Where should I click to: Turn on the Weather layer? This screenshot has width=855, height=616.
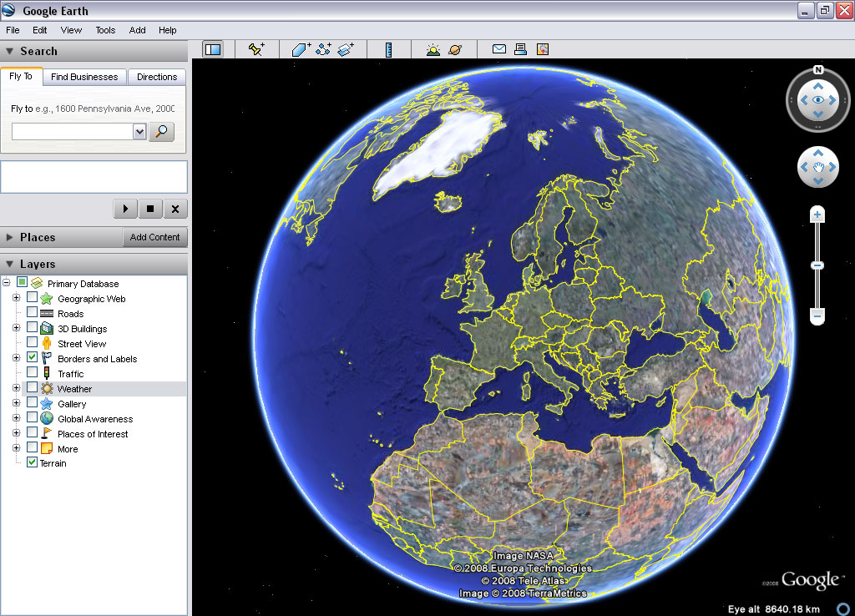pyautogui.click(x=33, y=387)
